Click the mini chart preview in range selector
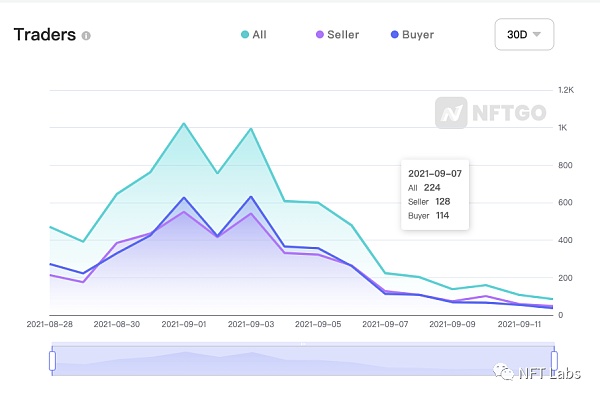Screen dimensions: 600x398 [x=303, y=360]
